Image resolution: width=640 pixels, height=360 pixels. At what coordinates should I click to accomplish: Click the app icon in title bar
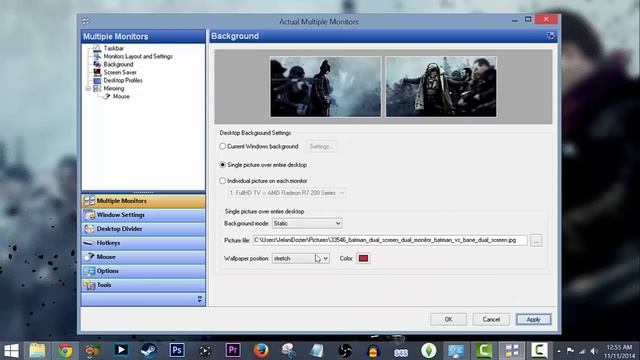point(86,21)
